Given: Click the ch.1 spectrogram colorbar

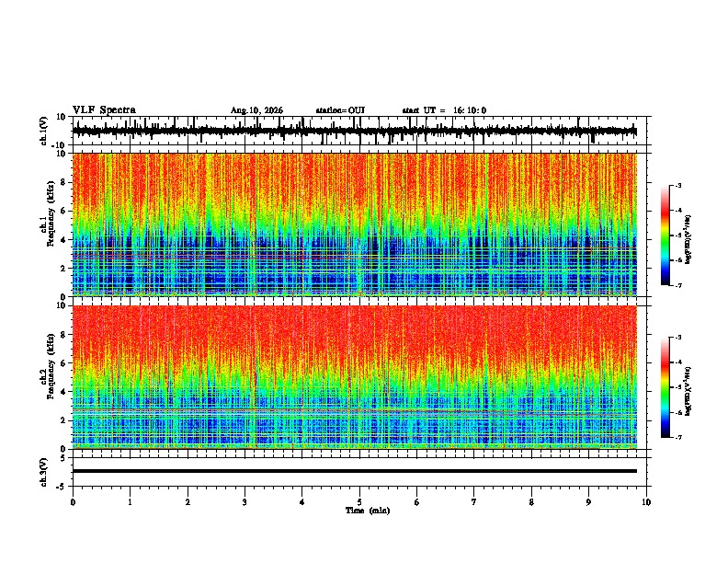Looking at the screenshot, I should pyautogui.click(x=665, y=236).
